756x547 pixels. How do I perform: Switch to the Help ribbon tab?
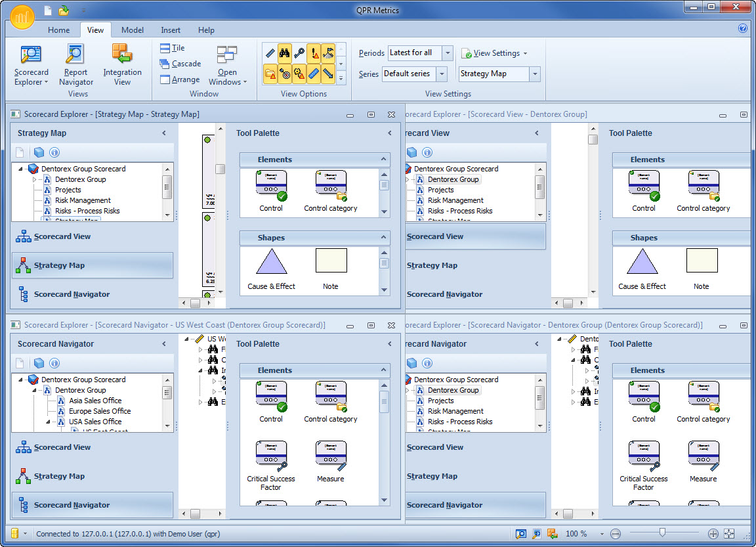click(x=206, y=30)
